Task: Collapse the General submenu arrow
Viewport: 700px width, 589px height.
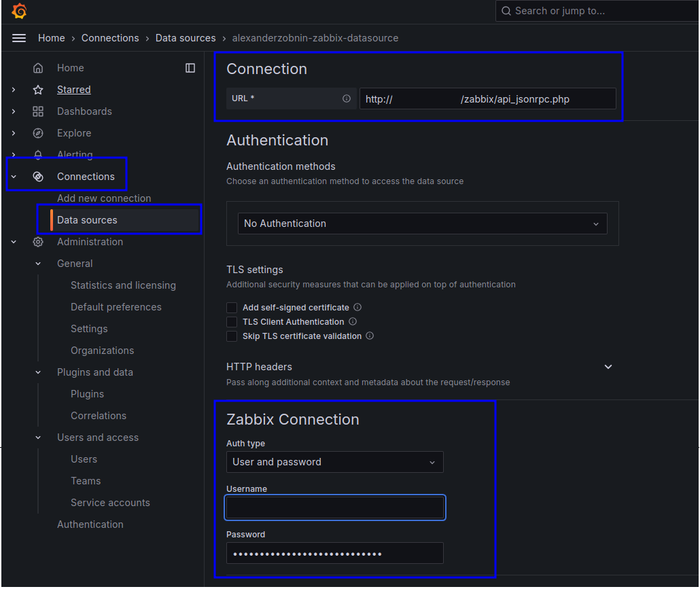Action: click(x=38, y=264)
